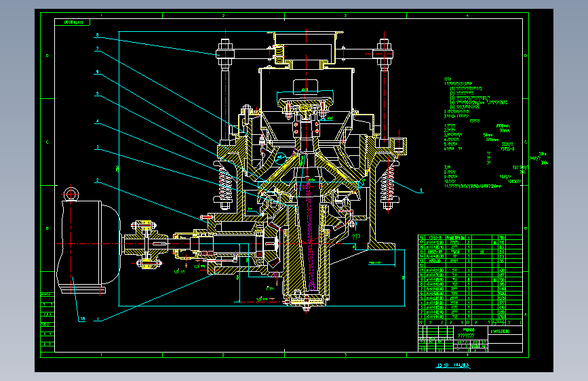Click the drawing number cell in title block

click(x=505, y=331)
